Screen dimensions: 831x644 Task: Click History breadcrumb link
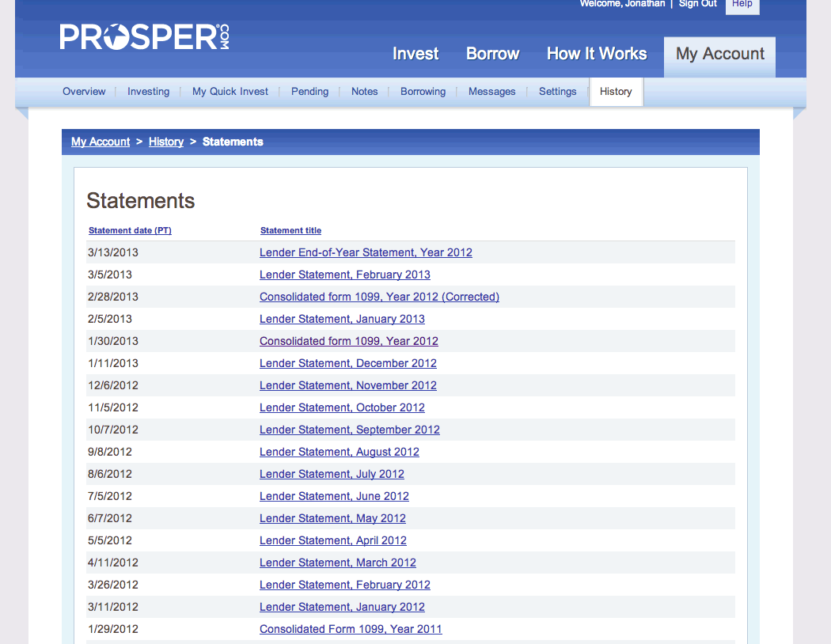pos(166,142)
